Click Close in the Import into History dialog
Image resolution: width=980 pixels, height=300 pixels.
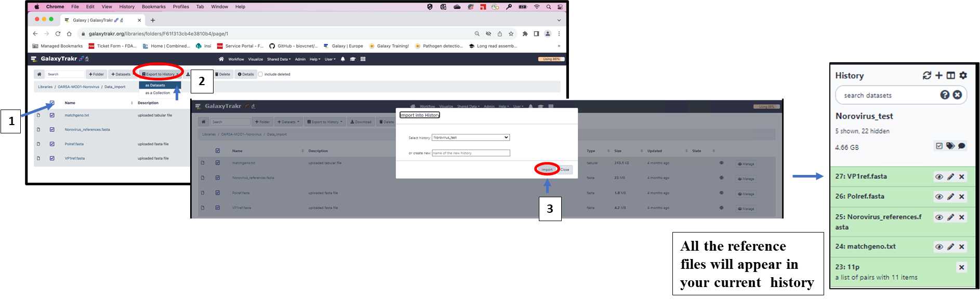click(565, 170)
